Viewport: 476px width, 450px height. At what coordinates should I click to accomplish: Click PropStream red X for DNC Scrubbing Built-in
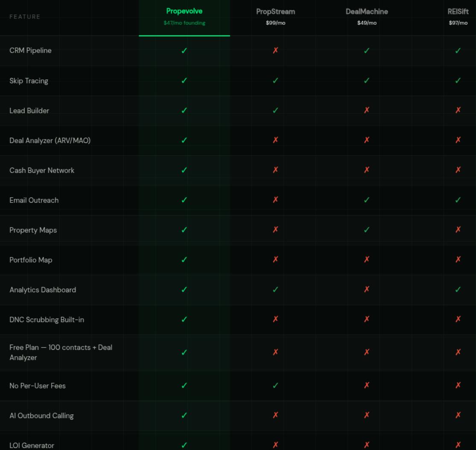pos(275,319)
